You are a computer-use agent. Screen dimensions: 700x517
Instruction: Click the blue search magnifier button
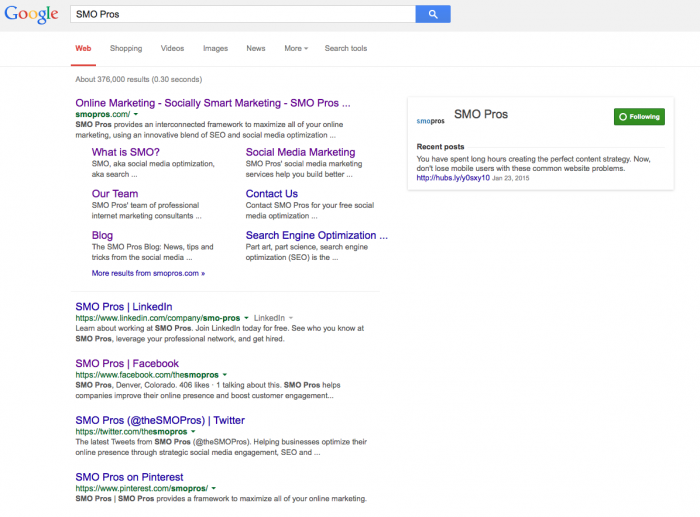433,14
